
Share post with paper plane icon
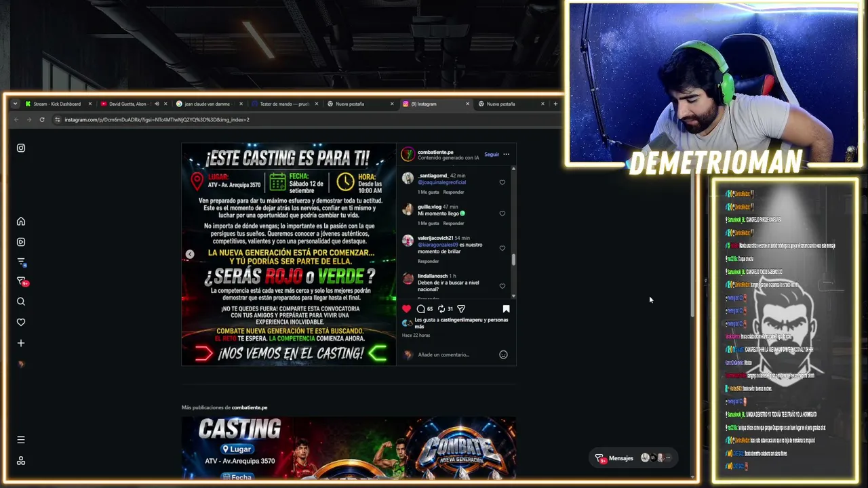461,309
